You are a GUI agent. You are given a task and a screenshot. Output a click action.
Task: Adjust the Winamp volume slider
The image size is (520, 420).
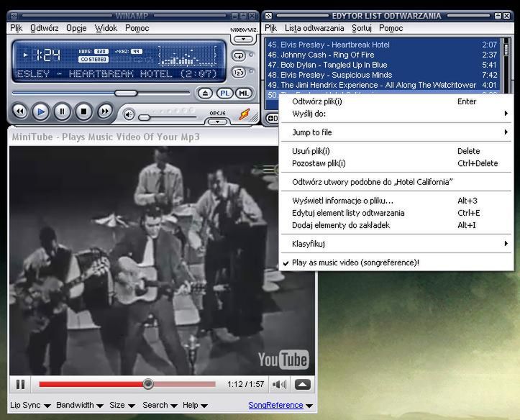168,117
